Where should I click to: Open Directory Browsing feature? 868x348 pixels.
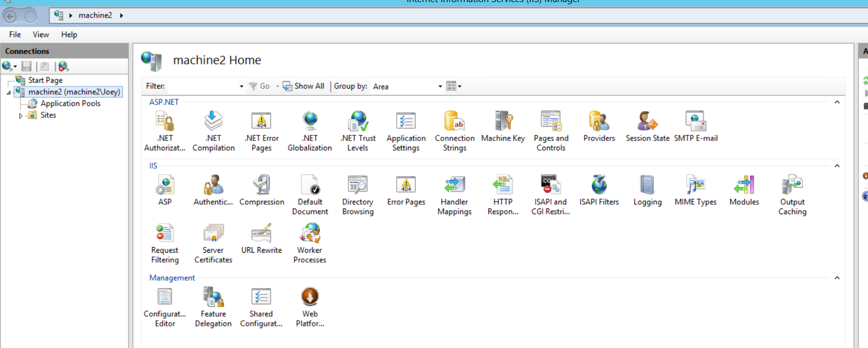pos(358,195)
